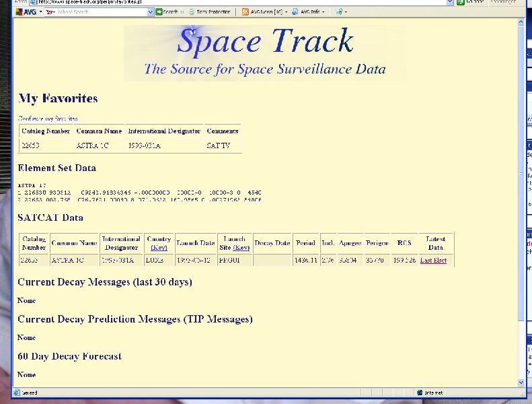Click the AVG News RSS icon
This screenshot has width=532, height=404.
(245, 12)
